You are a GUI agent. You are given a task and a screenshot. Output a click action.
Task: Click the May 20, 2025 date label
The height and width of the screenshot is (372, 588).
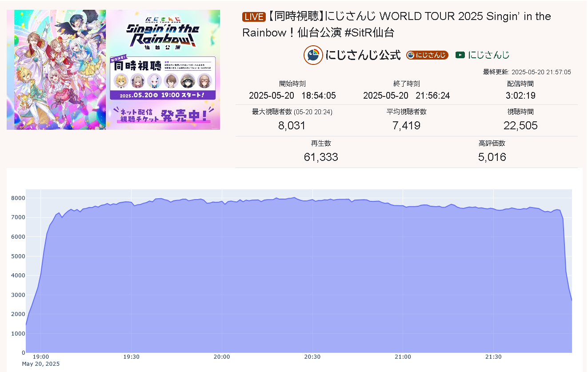[41, 364]
